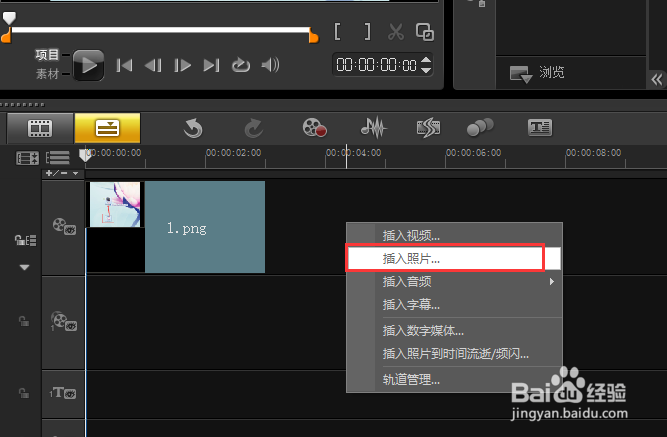
Task: Enlarge the preview window
Action: 425,32
